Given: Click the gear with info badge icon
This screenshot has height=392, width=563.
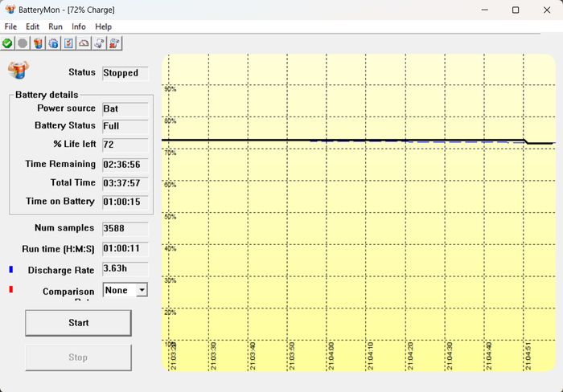Looking at the screenshot, I should pyautogui.click(x=54, y=43).
